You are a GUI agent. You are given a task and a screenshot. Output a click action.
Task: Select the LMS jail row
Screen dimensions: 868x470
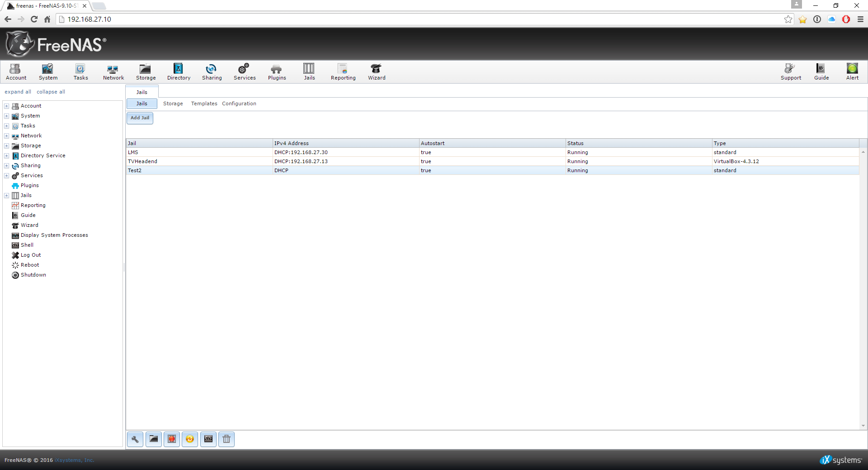[493, 152]
